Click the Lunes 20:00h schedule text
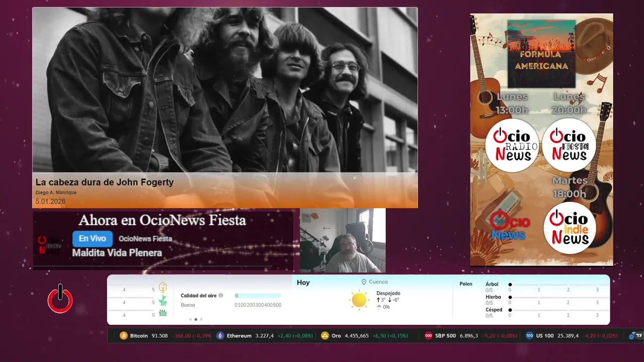 coord(570,103)
